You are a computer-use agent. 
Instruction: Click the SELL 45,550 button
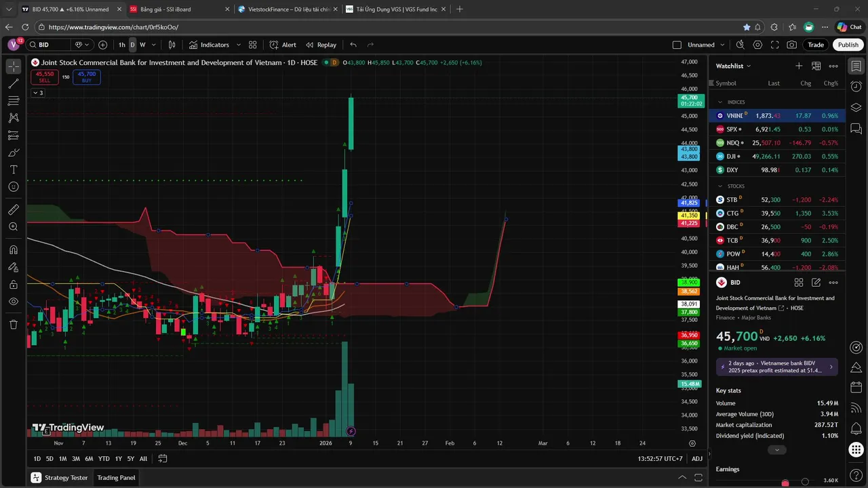coord(45,77)
